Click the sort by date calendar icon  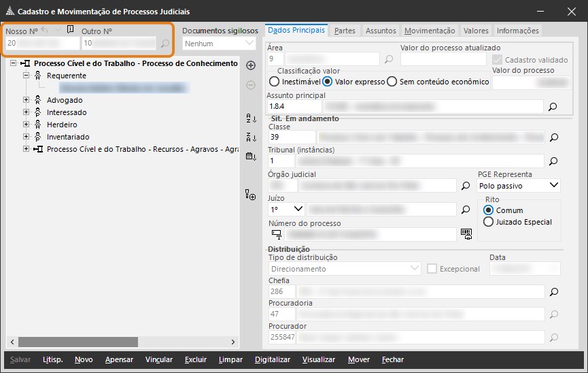pyautogui.click(x=250, y=157)
